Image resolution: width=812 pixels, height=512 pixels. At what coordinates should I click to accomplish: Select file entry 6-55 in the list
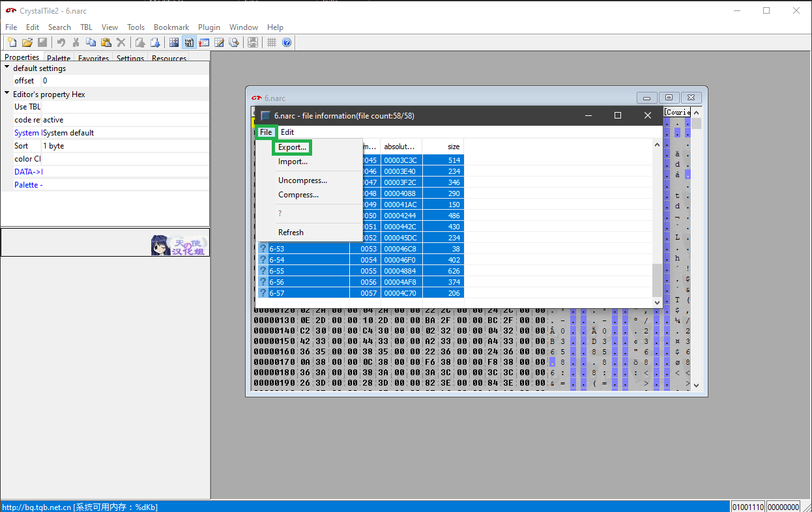[x=277, y=271]
